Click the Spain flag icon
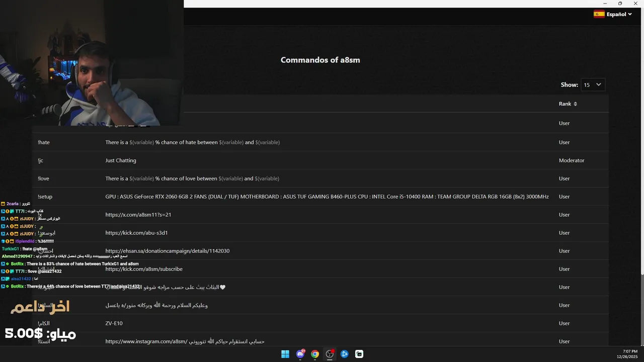This screenshot has height=362, width=644. tap(599, 14)
